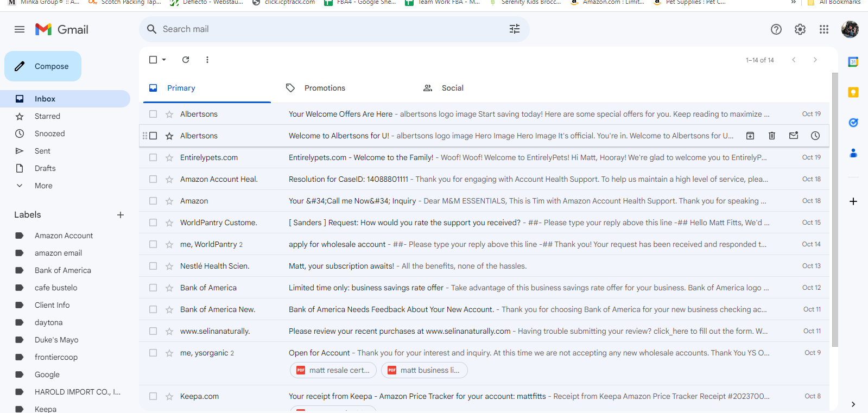Open the Support help icon

coord(776,29)
